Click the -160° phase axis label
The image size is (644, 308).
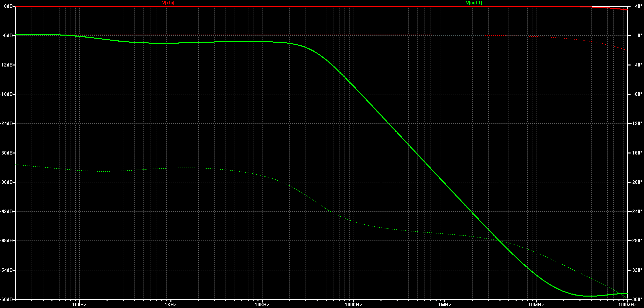(x=636, y=153)
